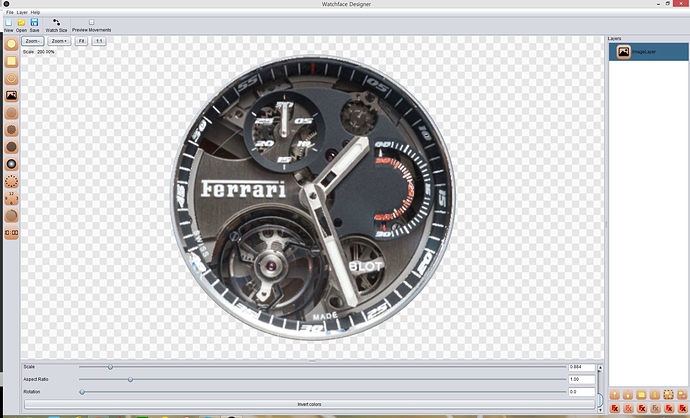The image size is (690, 418).
Task: Save the current watchface
Action: point(34,26)
